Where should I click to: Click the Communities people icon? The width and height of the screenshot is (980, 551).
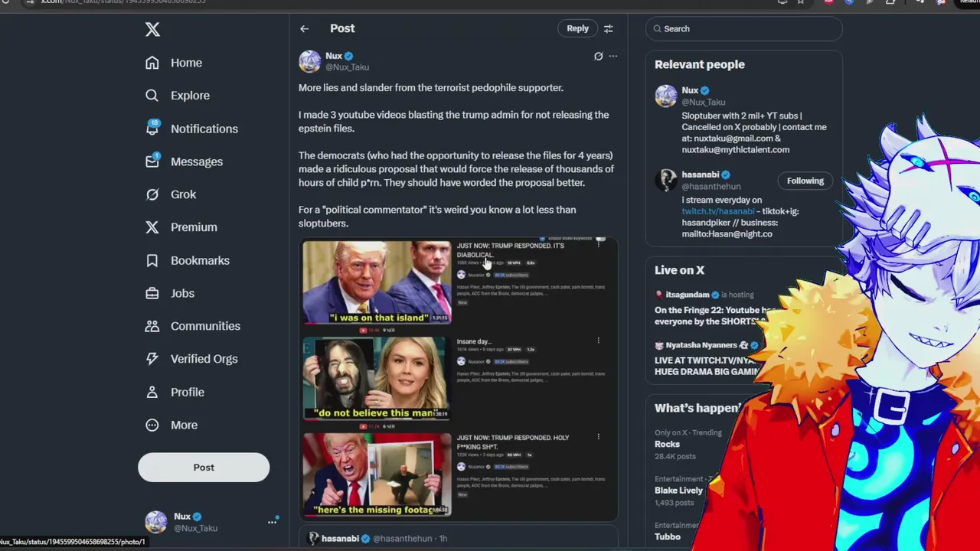click(152, 326)
